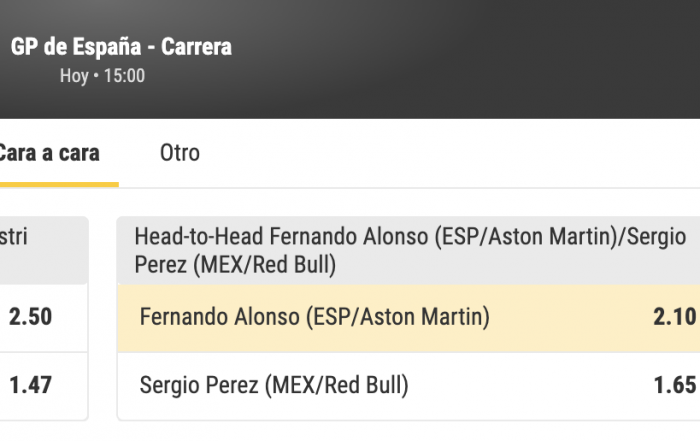Screen dimensions: 700x441
Task: Click the "Perez (MEX/Red Bull)" line in market title
Action: pos(235,265)
